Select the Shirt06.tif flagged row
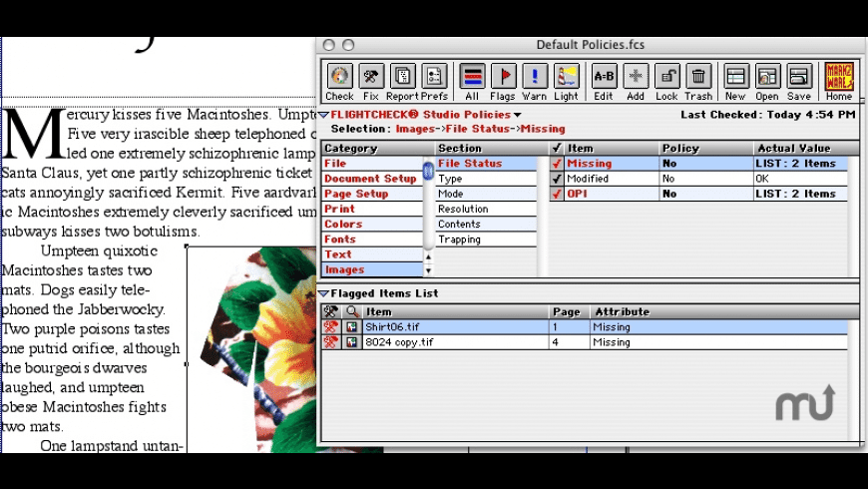Viewport: 868px width, 489px height. point(585,326)
